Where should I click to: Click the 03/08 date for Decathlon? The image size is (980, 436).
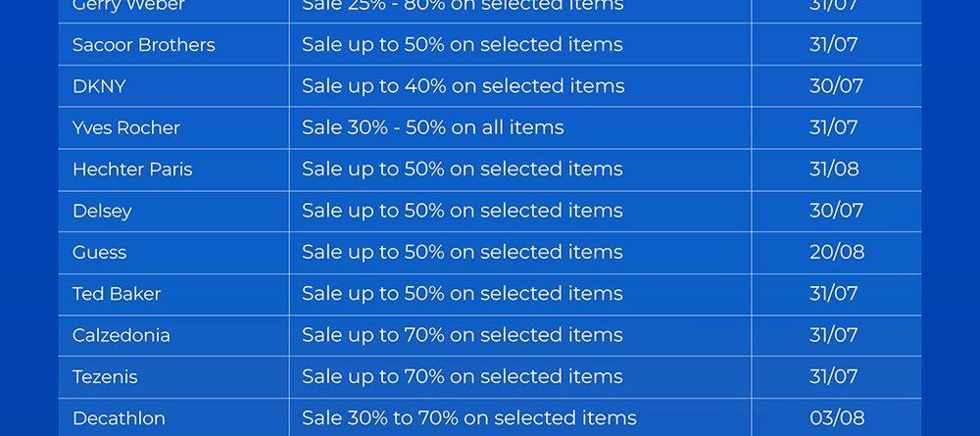(837, 418)
